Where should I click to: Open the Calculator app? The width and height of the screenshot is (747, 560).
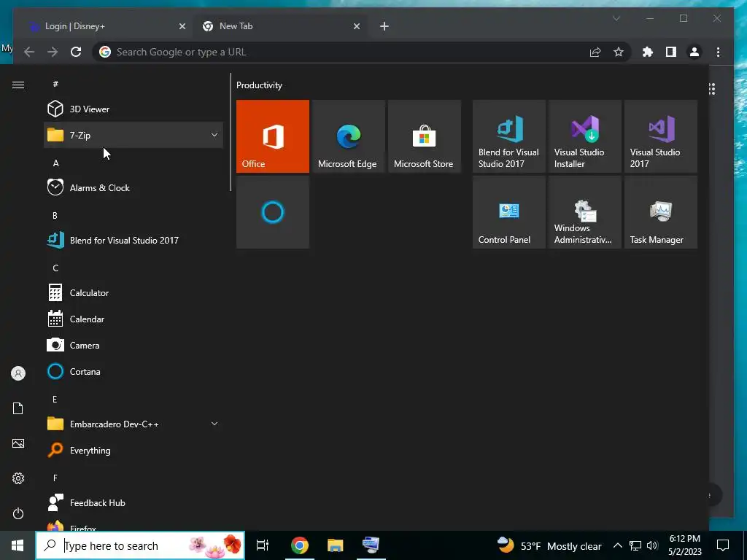(x=133, y=293)
